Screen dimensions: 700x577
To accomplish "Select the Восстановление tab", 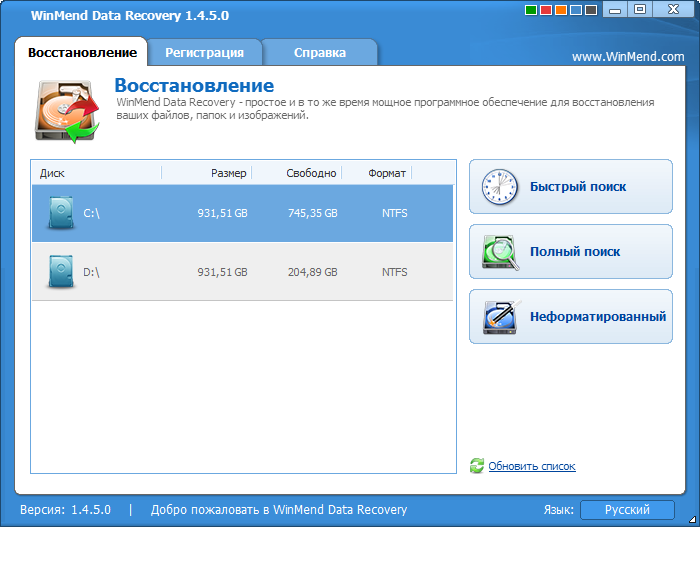I will (x=82, y=52).
